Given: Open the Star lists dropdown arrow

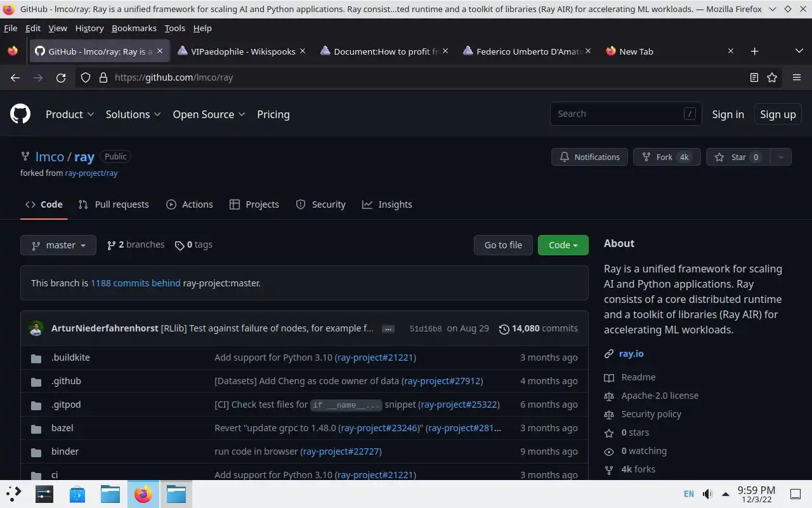Looking at the screenshot, I should pyautogui.click(x=781, y=157).
